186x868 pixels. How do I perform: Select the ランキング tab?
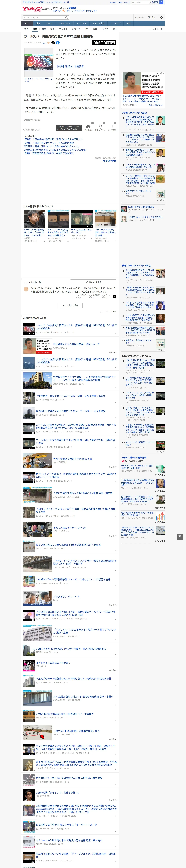(115, 24)
